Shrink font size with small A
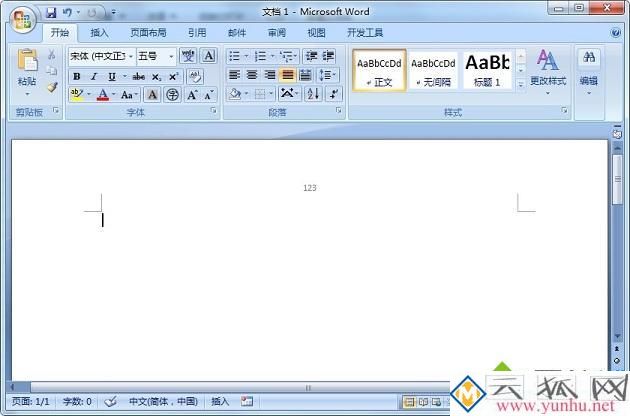The height and width of the screenshot is (416, 630). tap(209, 95)
